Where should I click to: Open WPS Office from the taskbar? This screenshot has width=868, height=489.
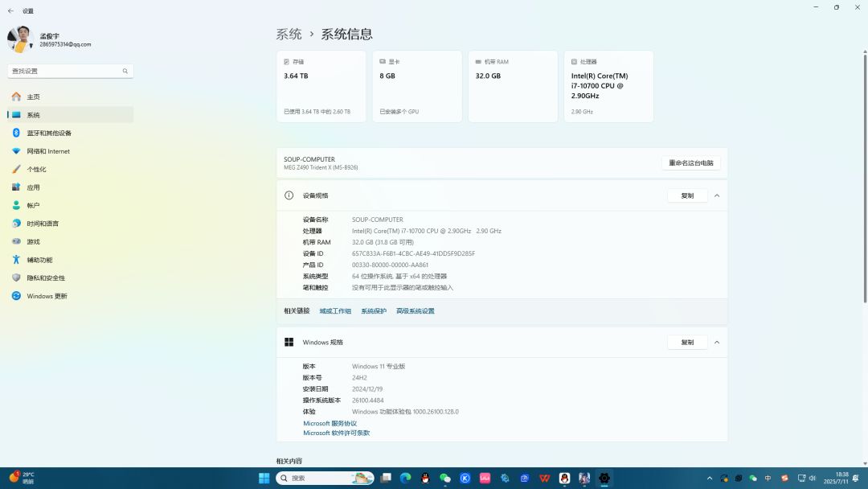click(545, 478)
